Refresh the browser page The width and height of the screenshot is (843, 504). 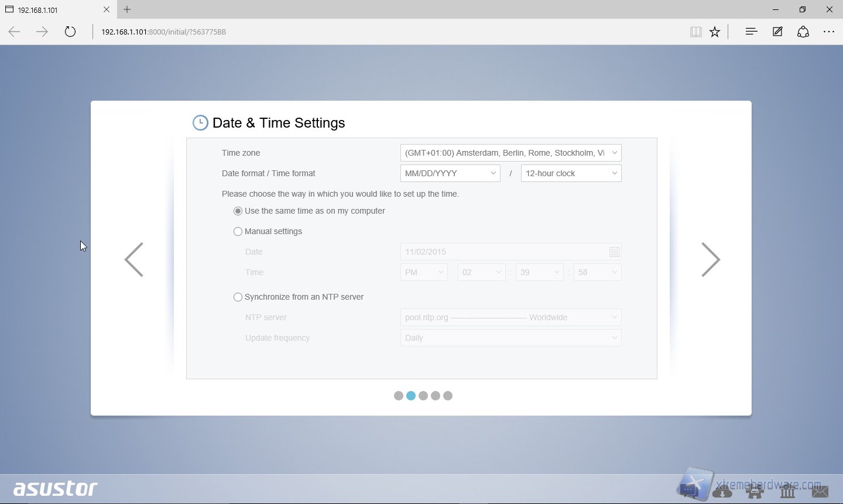pyautogui.click(x=70, y=32)
